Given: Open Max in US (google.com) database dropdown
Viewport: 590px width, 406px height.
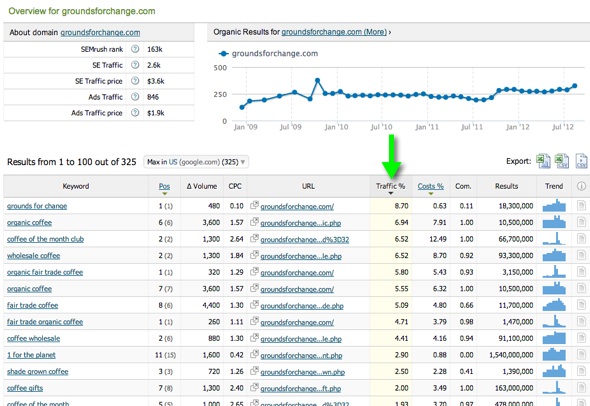Looking at the screenshot, I should click(x=196, y=162).
